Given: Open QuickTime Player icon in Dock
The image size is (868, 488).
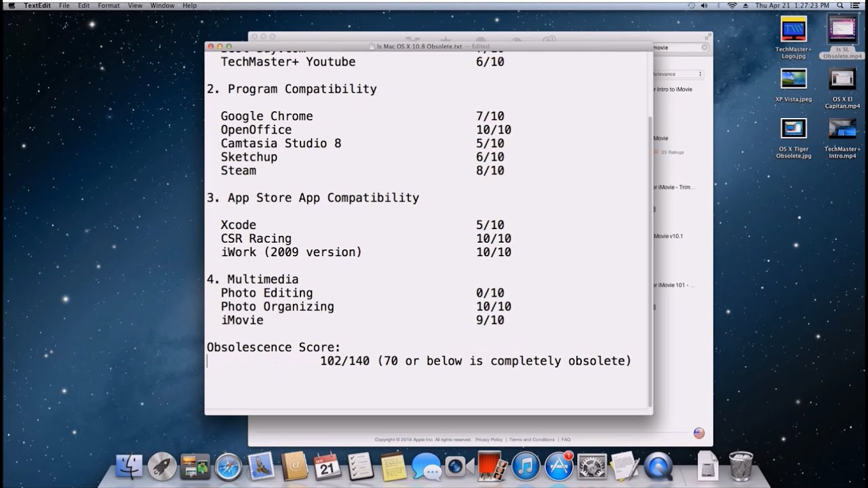Looking at the screenshot, I should pyautogui.click(x=658, y=466).
